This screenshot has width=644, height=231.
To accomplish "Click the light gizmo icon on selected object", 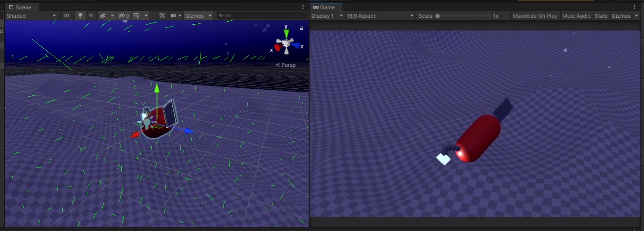I will [147, 121].
